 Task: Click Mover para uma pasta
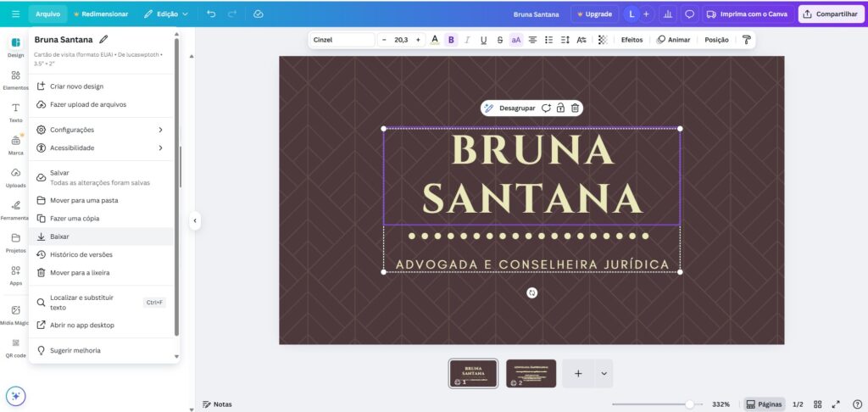click(101, 200)
